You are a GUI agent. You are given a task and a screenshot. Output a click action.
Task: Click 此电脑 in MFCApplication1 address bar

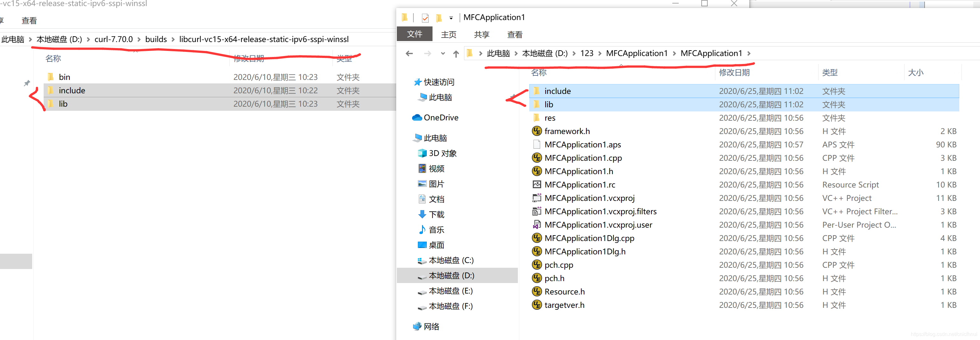pos(498,53)
